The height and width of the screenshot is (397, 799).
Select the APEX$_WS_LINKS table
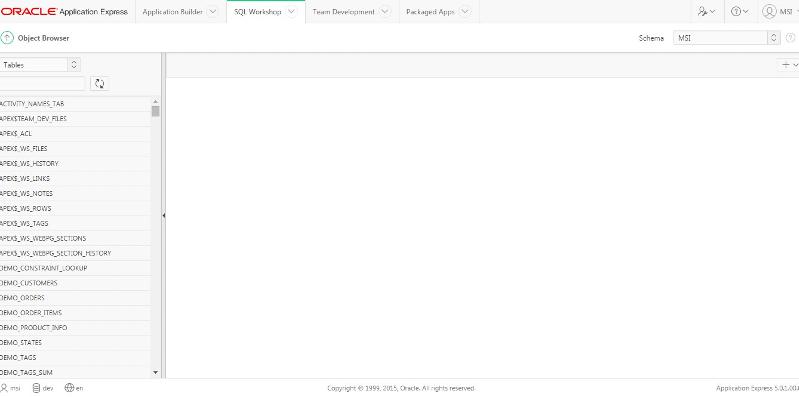[x=75, y=178]
